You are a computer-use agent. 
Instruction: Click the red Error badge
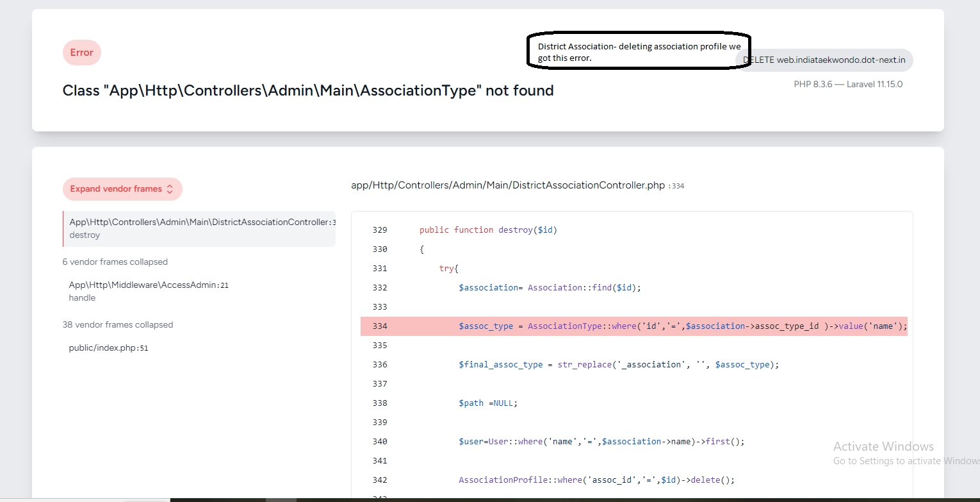click(82, 53)
